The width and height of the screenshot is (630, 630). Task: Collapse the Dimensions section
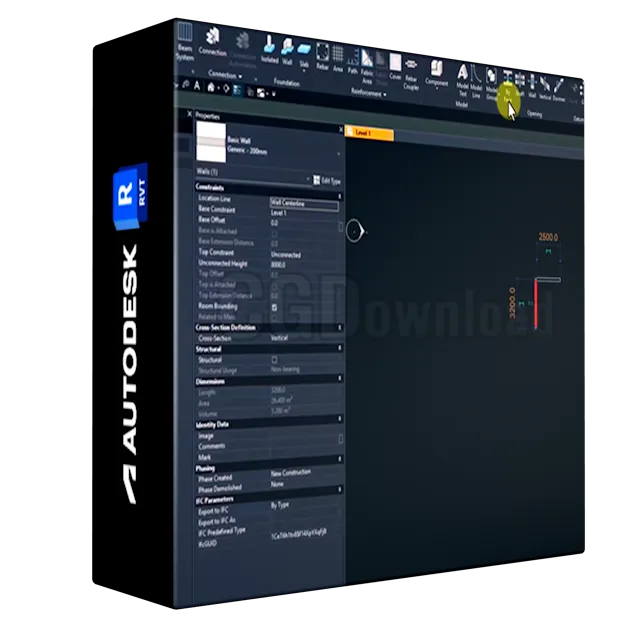point(340,378)
